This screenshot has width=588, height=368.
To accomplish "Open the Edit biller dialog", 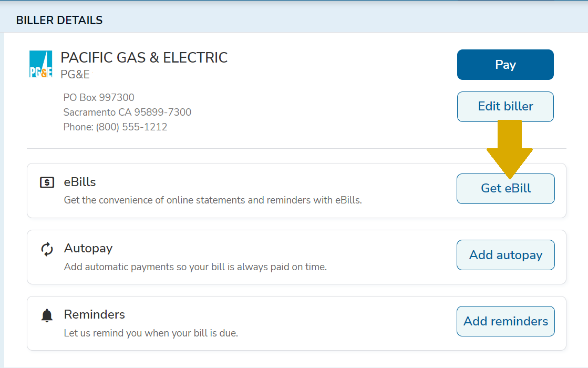I will coord(505,106).
